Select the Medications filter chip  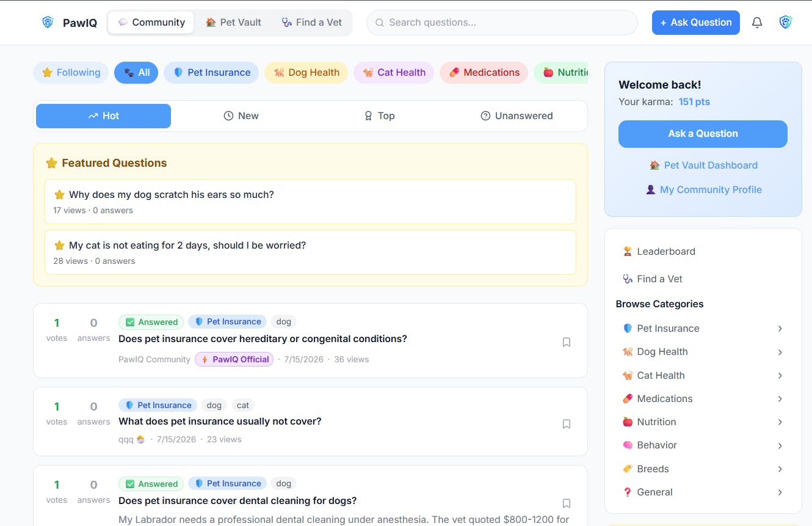coord(484,73)
